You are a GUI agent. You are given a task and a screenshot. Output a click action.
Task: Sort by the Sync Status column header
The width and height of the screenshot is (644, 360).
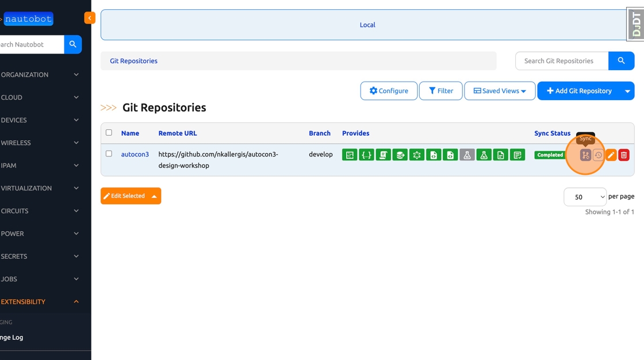553,133
